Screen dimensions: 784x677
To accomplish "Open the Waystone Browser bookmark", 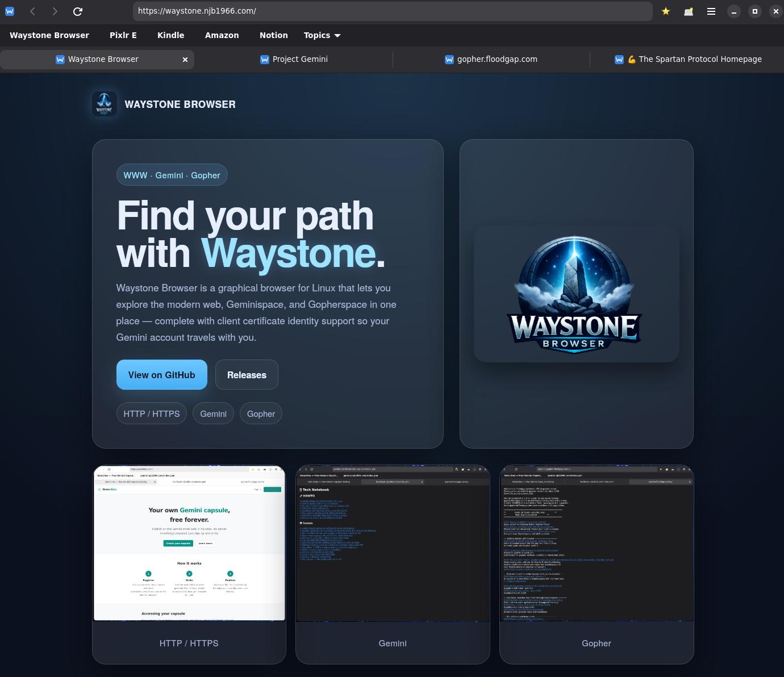I will coord(49,35).
